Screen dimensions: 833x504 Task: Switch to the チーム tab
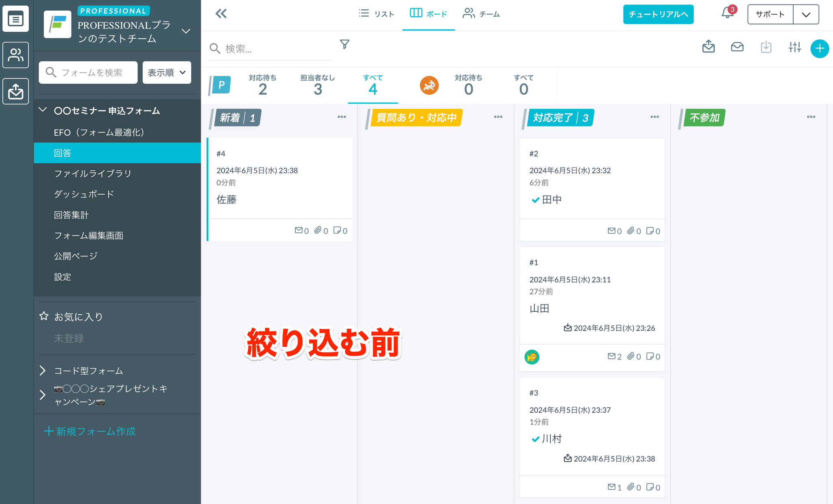point(481,14)
